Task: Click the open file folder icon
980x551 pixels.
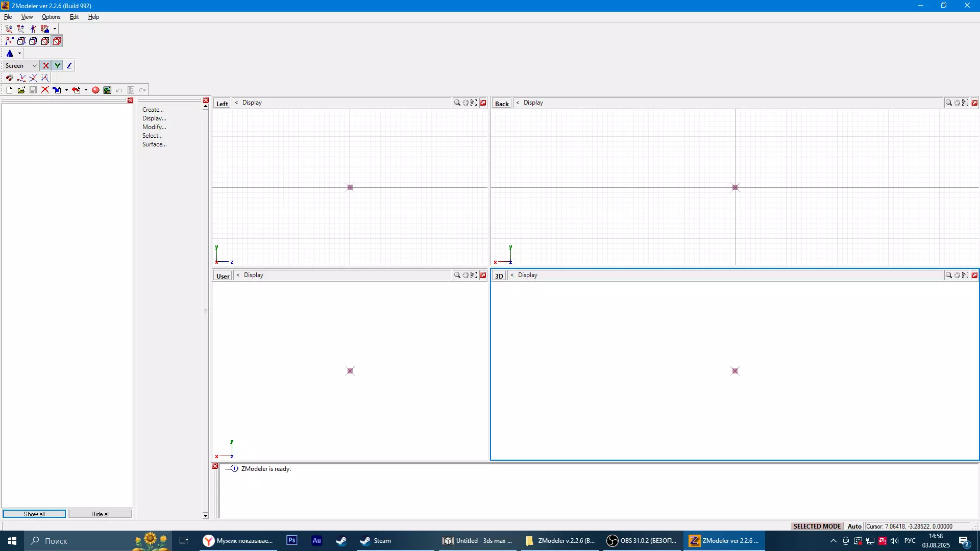Action: point(21,90)
